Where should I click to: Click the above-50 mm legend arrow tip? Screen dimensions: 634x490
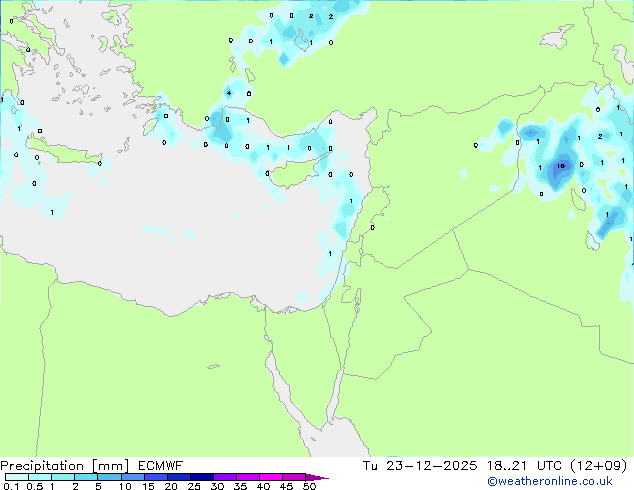click(317, 477)
